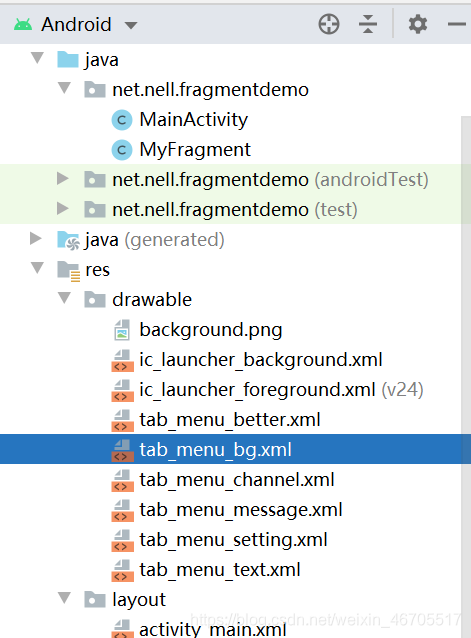Click the Select Opened File target icon
This screenshot has height=638, width=471.
click(329, 24)
